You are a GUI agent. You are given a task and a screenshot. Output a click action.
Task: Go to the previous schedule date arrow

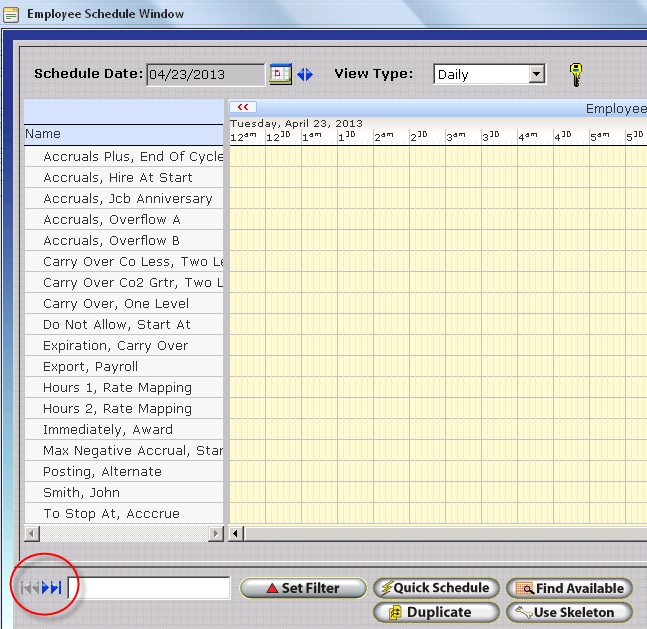tap(301, 74)
